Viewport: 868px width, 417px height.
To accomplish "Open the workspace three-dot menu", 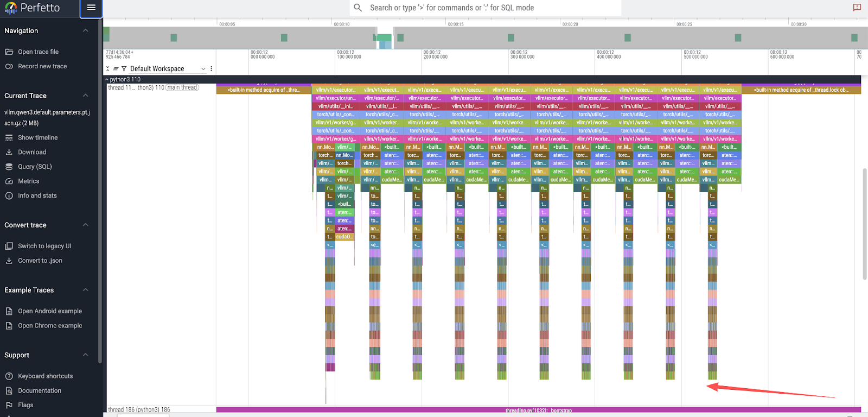I will pyautogui.click(x=212, y=69).
